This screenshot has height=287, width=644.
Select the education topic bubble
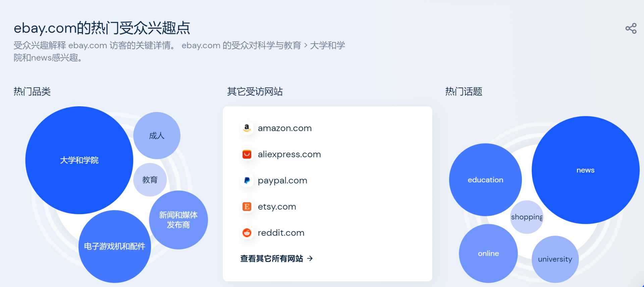(485, 180)
